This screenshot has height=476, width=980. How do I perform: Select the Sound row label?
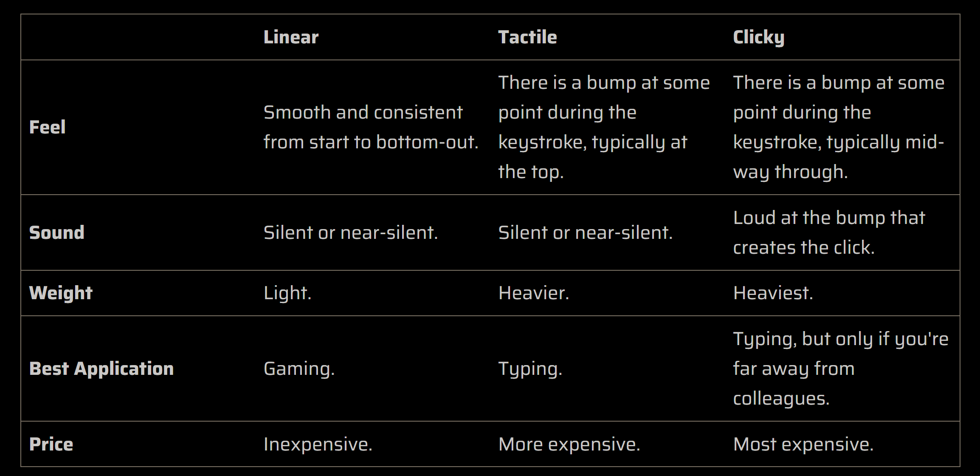(x=57, y=232)
